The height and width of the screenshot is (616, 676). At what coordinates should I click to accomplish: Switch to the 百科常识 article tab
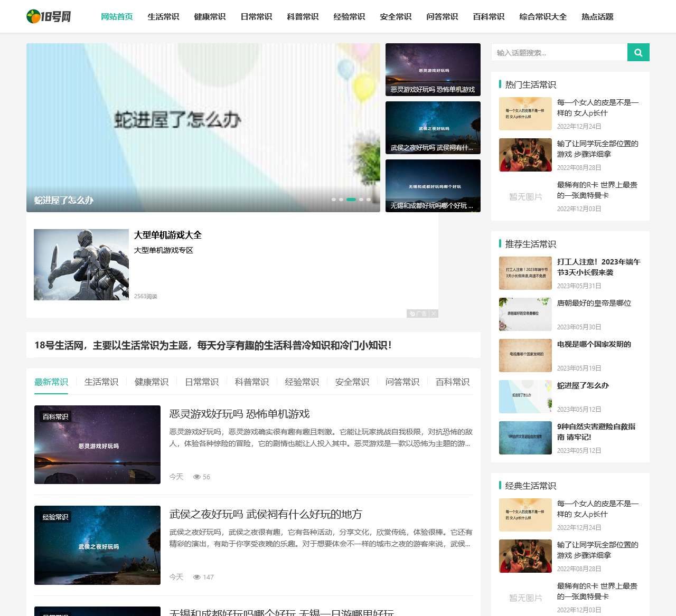[453, 382]
